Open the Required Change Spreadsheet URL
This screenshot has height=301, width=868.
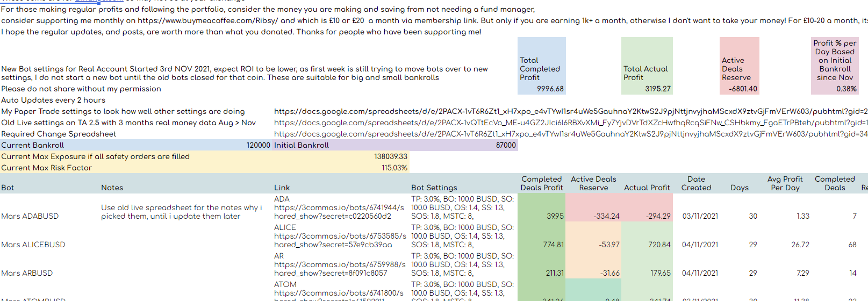[571, 134]
